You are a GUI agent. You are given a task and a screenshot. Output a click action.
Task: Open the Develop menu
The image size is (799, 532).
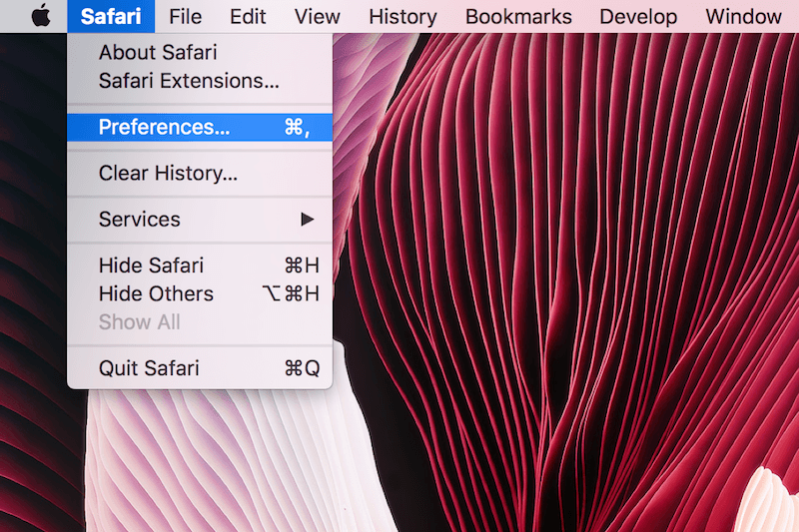[x=638, y=17]
